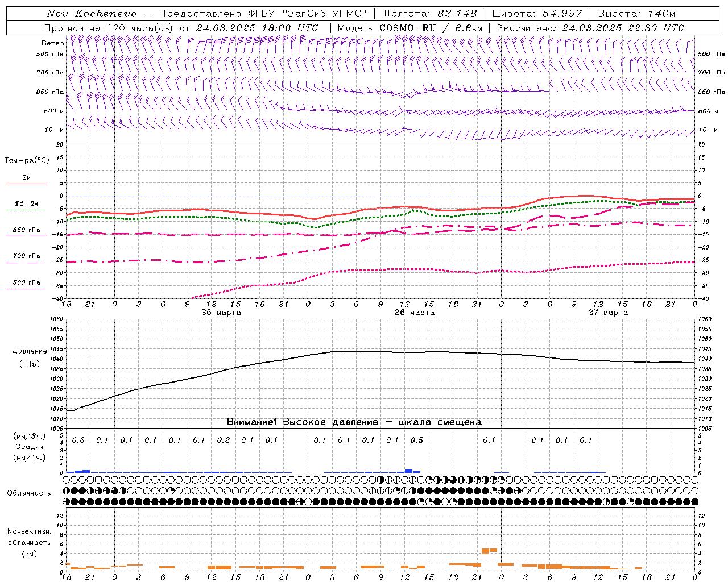Click the Конвективн. label of convective cloud panel

[x=29, y=531]
